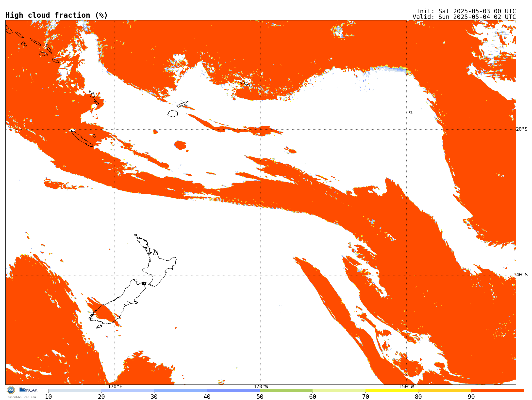
Task: Click the colorbar tick label 90
Action: [x=471, y=397]
